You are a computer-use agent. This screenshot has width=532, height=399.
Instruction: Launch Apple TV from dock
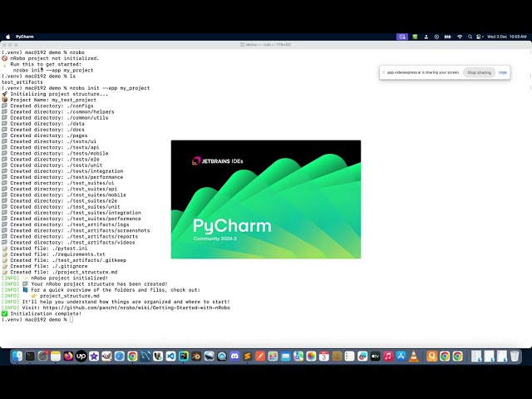375,357
